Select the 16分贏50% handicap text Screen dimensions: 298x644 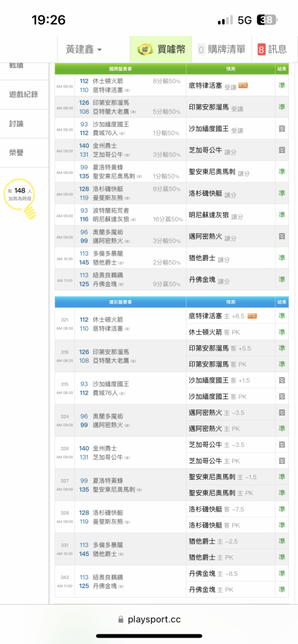(x=166, y=220)
